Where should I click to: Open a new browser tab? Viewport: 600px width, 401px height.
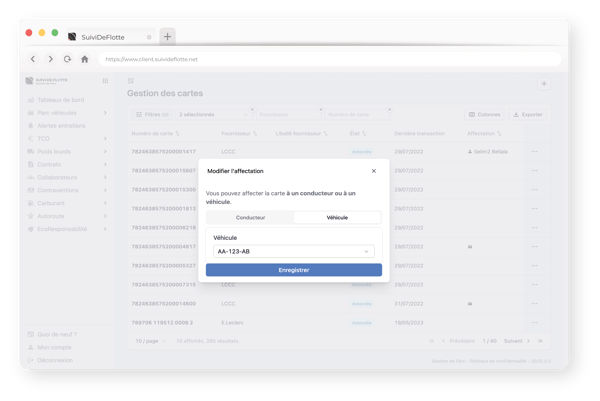coord(167,36)
